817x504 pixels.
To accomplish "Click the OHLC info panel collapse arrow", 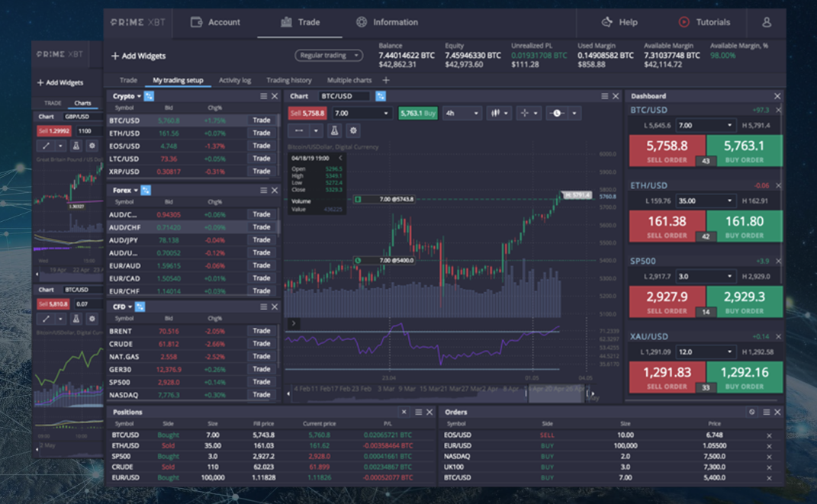I will (340, 158).
